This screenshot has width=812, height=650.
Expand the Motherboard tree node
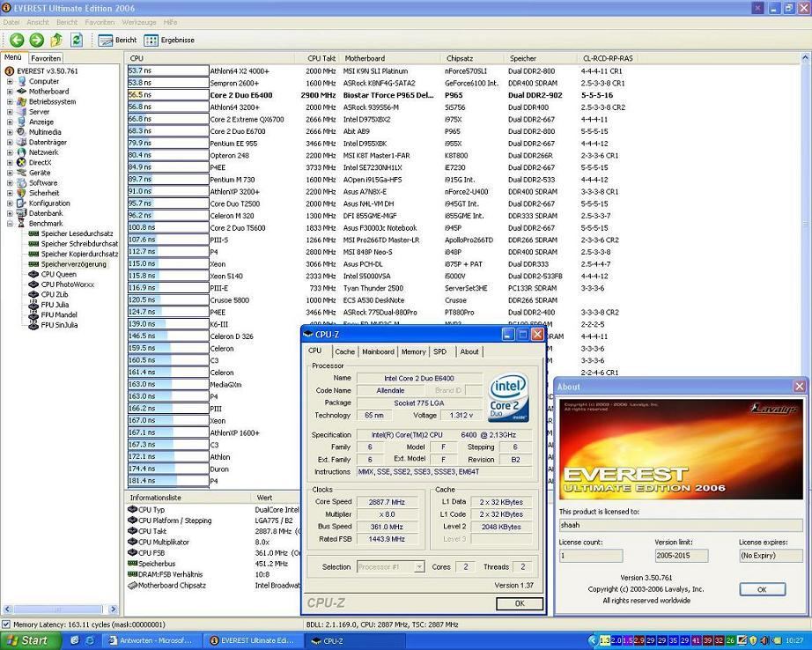pyautogui.click(x=10, y=91)
